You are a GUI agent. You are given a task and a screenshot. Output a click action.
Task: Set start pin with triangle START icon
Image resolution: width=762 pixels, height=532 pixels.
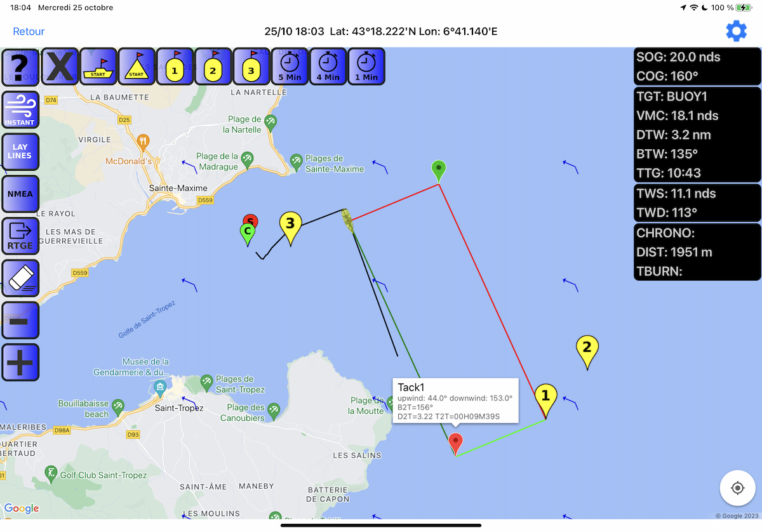click(x=137, y=67)
